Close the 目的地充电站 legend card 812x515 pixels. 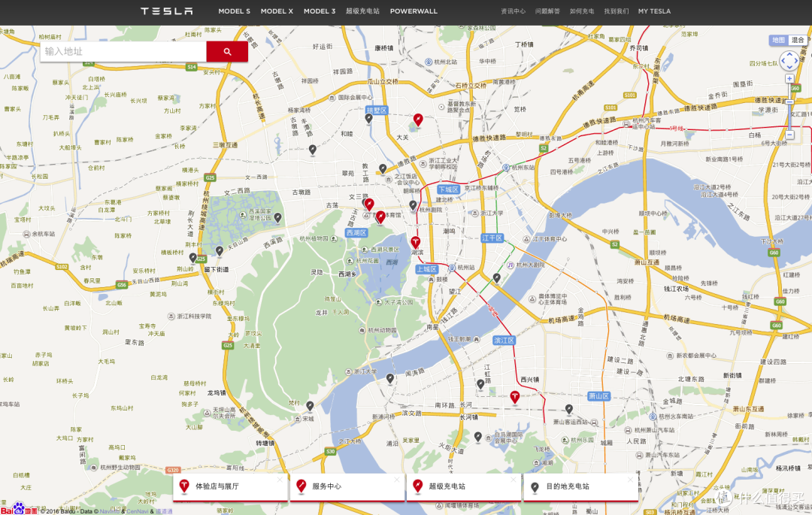[631, 480]
